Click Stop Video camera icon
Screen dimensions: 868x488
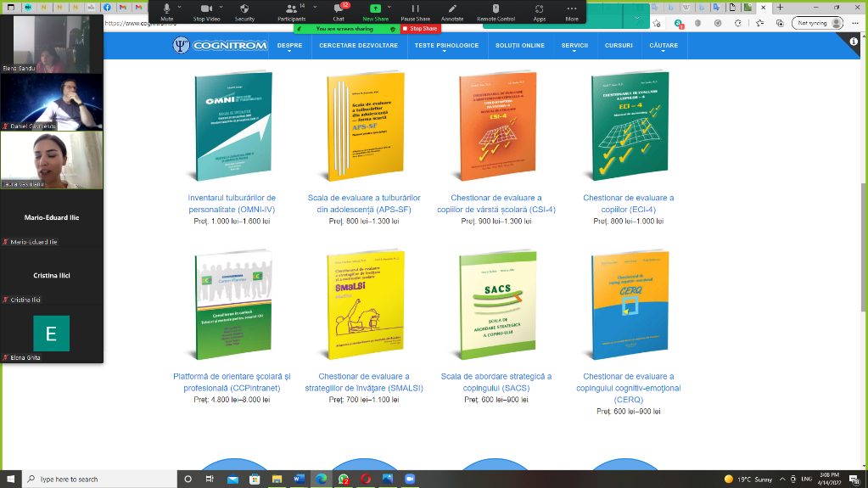[205, 9]
